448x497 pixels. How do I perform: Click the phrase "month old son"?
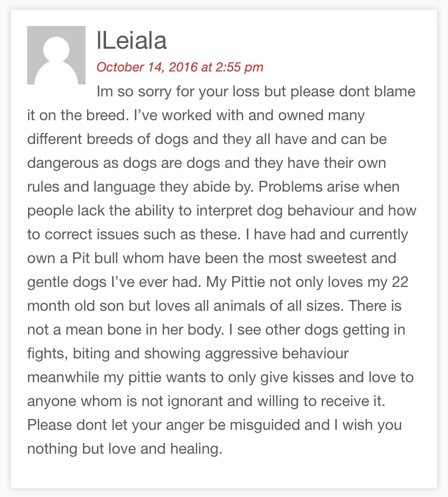click(75, 306)
